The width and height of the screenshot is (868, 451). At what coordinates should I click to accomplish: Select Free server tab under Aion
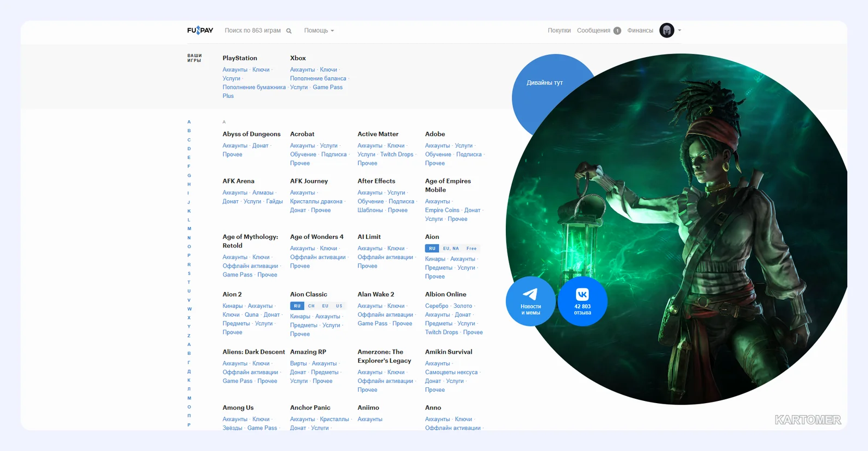tap(472, 249)
